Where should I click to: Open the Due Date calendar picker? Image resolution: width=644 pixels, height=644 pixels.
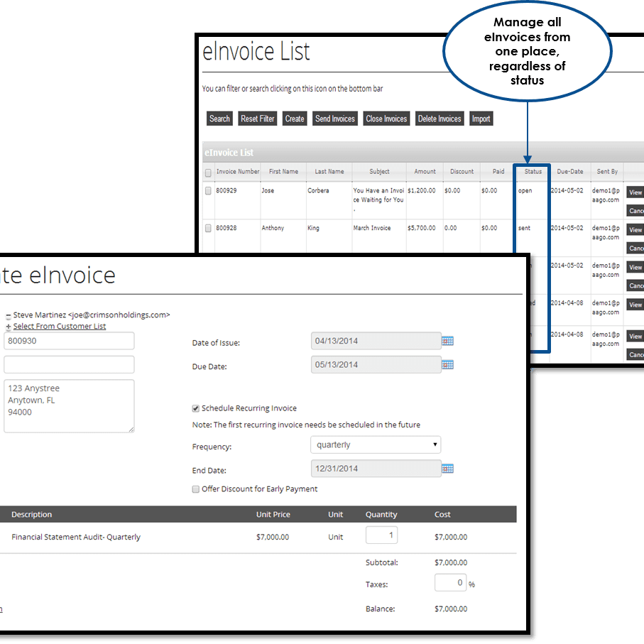tap(447, 364)
